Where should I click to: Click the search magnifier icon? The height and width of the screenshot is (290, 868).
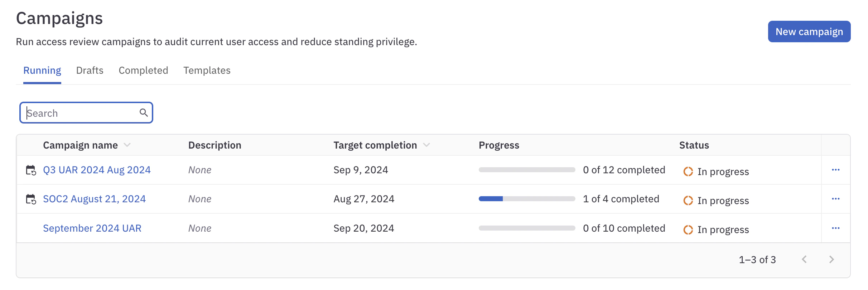click(x=144, y=112)
